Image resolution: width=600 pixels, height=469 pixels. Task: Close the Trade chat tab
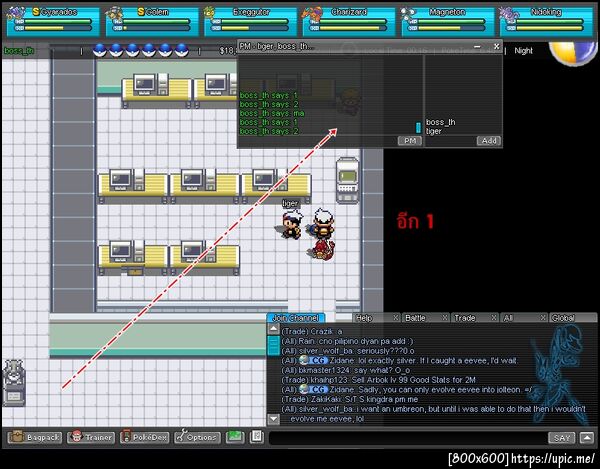pos(494,318)
